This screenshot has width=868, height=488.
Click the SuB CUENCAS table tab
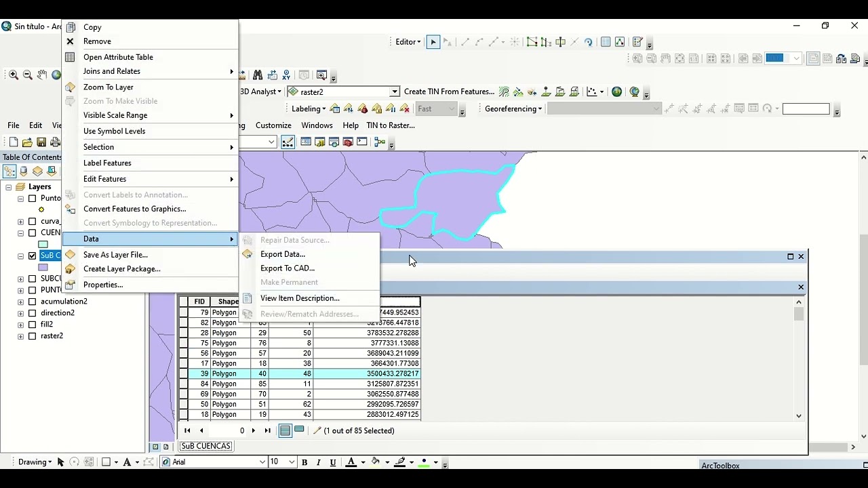coord(206,446)
